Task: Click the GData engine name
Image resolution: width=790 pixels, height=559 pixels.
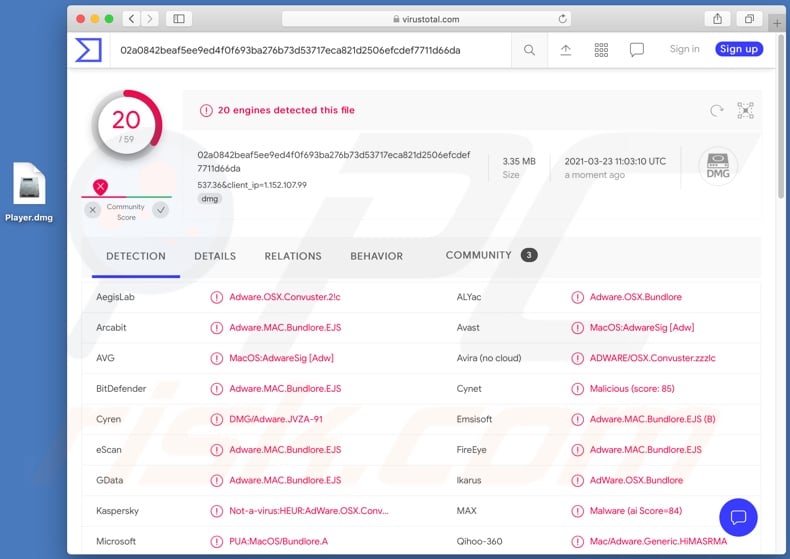Action: pyautogui.click(x=109, y=480)
